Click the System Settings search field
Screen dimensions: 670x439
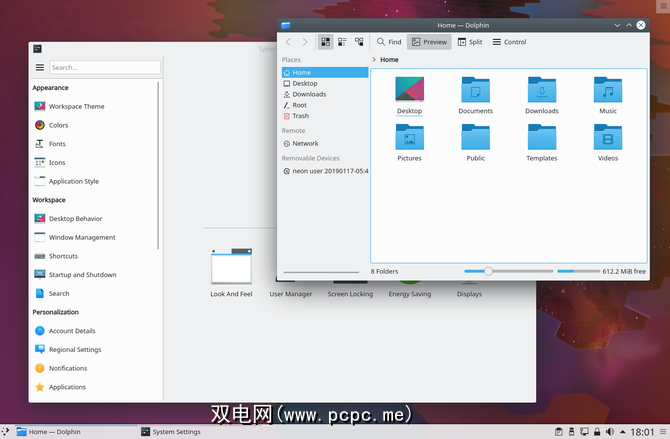(x=104, y=68)
